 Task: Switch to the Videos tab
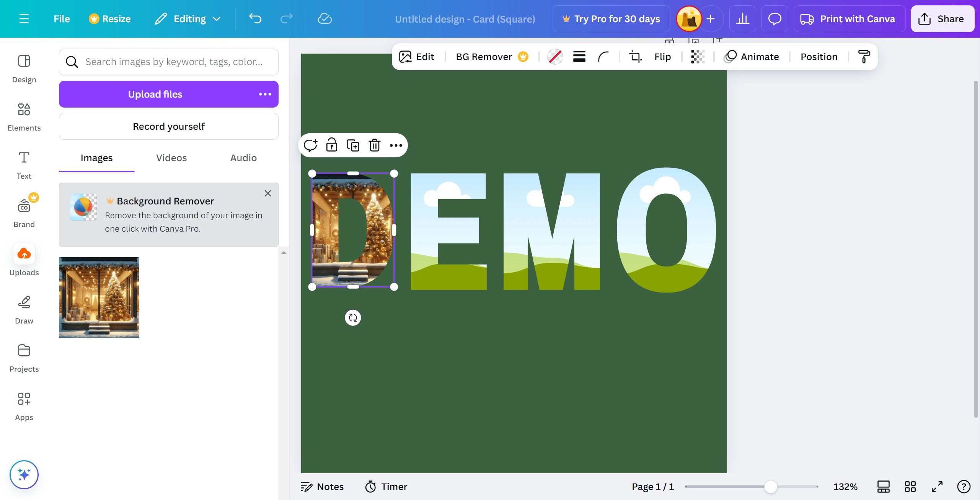(171, 158)
